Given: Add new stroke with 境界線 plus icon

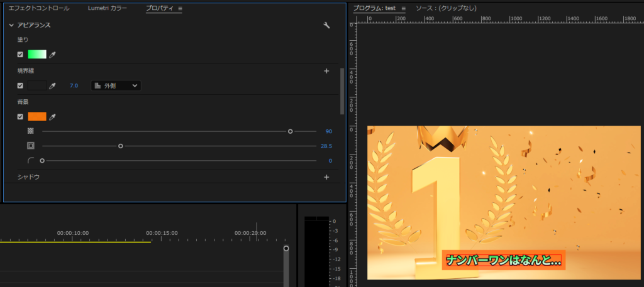Looking at the screenshot, I should pos(326,71).
